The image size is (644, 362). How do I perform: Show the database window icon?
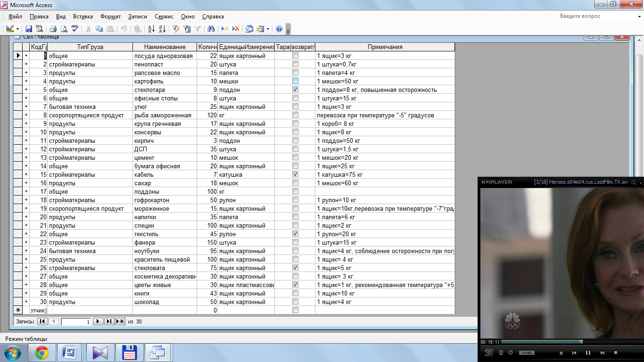click(249, 29)
